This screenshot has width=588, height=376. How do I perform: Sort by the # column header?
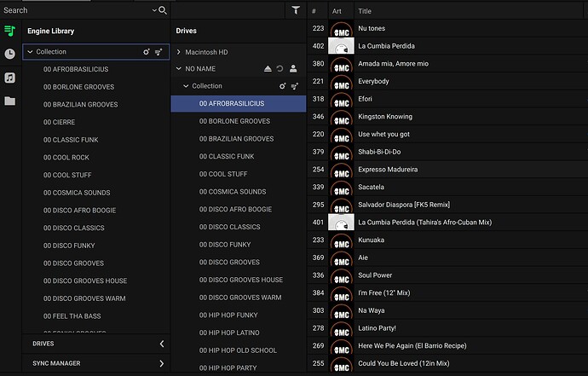click(314, 11)
